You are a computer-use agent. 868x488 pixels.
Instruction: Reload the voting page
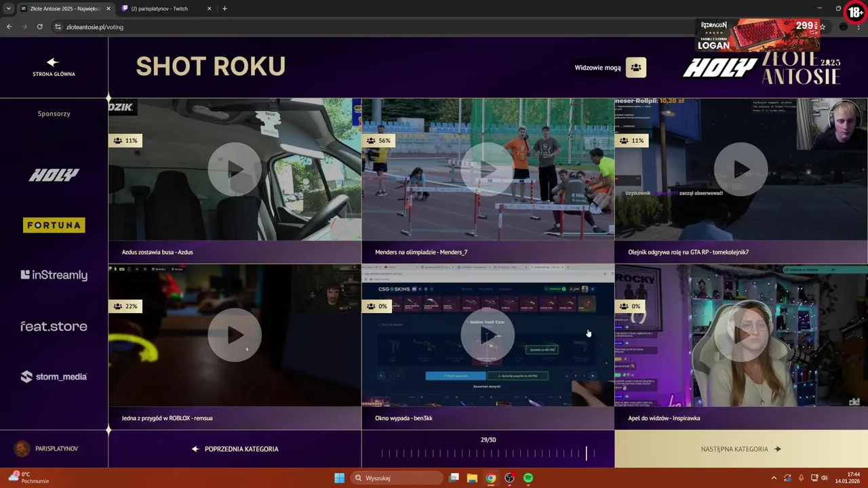point(39,26)
